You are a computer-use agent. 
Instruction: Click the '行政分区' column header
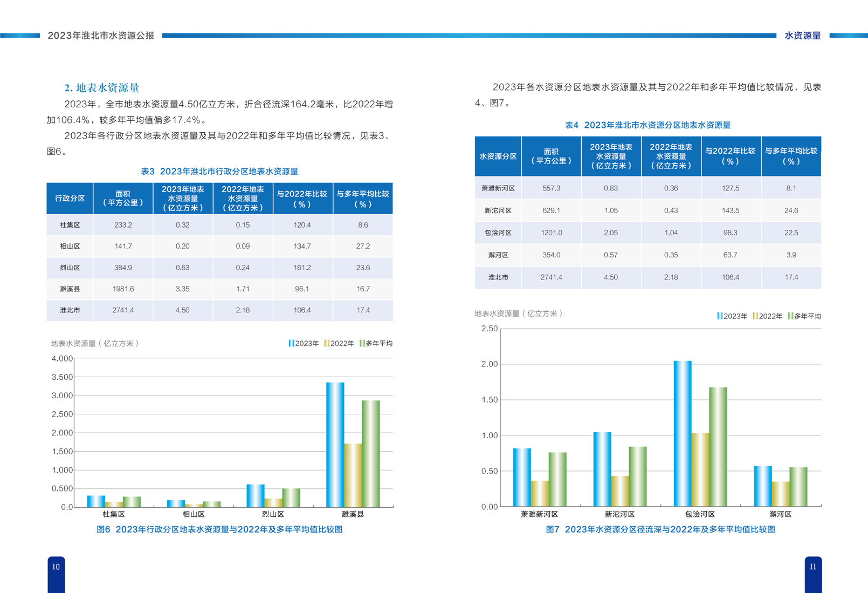click(70, 199)
